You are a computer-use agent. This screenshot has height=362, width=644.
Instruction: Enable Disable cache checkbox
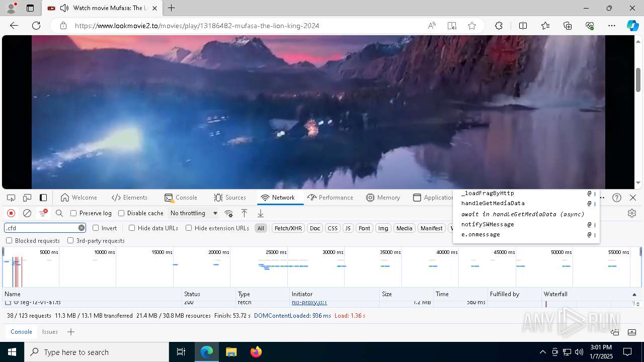pos(121,213)
